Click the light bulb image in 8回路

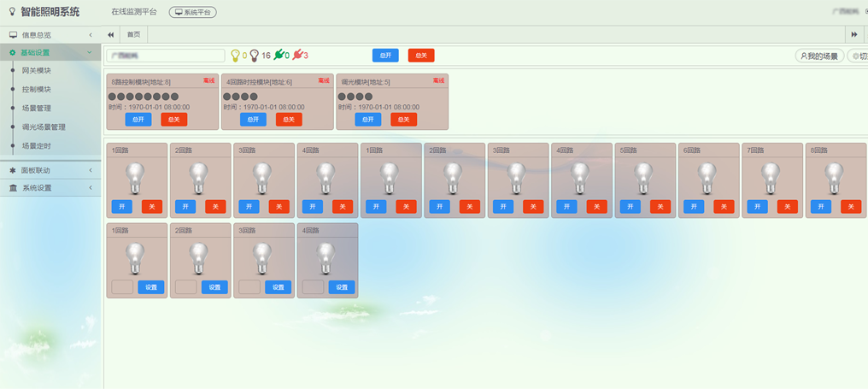pos(834,178)
